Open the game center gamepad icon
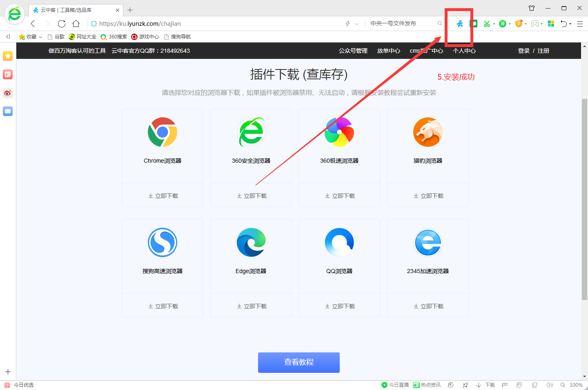 535,23
